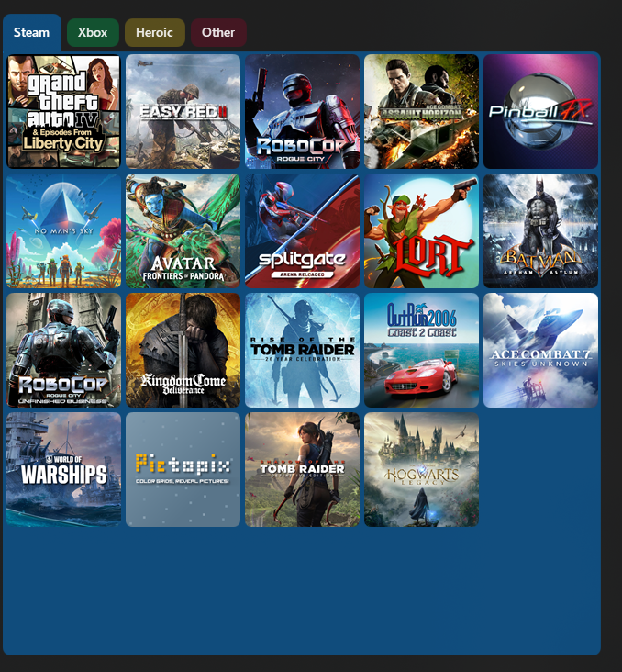Open the Hogwarts Legacy cover
Viewport: 622px width, 672px height.
pyautogui.click(x=421, y=470)
